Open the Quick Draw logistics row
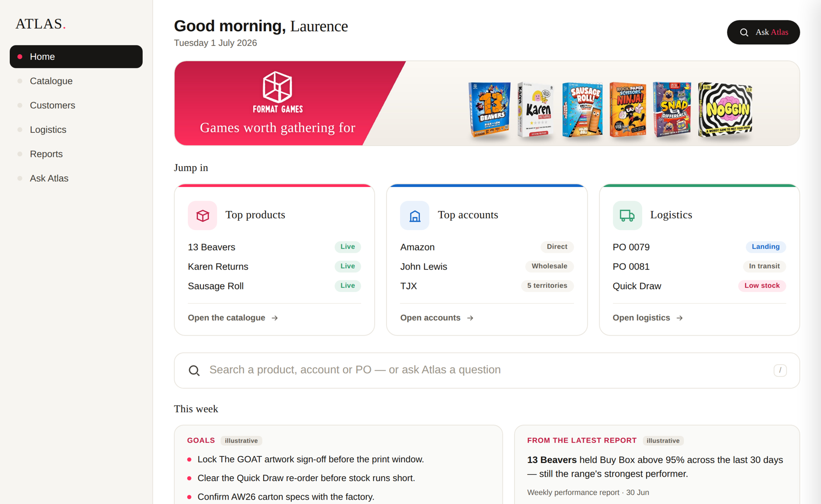This screenshot has width=821, height=504. pos(699,286)
